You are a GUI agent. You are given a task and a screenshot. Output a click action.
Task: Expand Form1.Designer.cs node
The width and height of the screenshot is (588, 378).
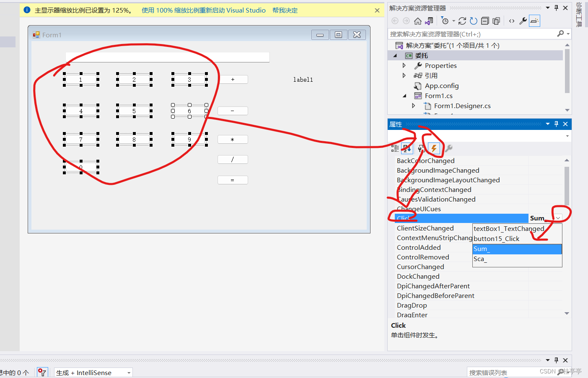(x=413, y=106)
